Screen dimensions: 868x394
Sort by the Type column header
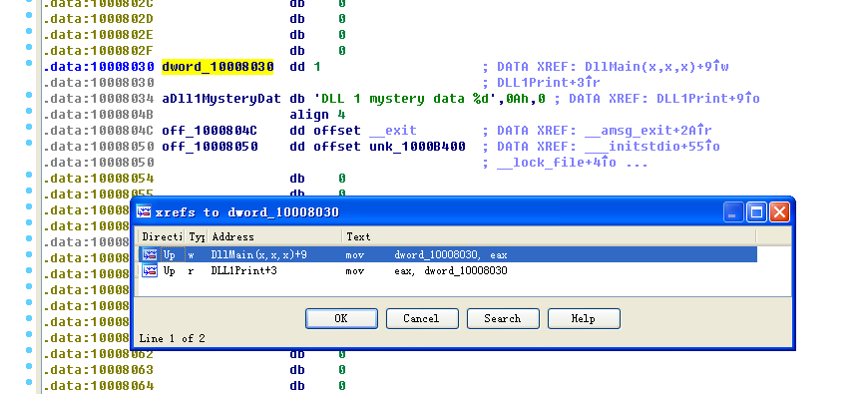pos(197,236)
